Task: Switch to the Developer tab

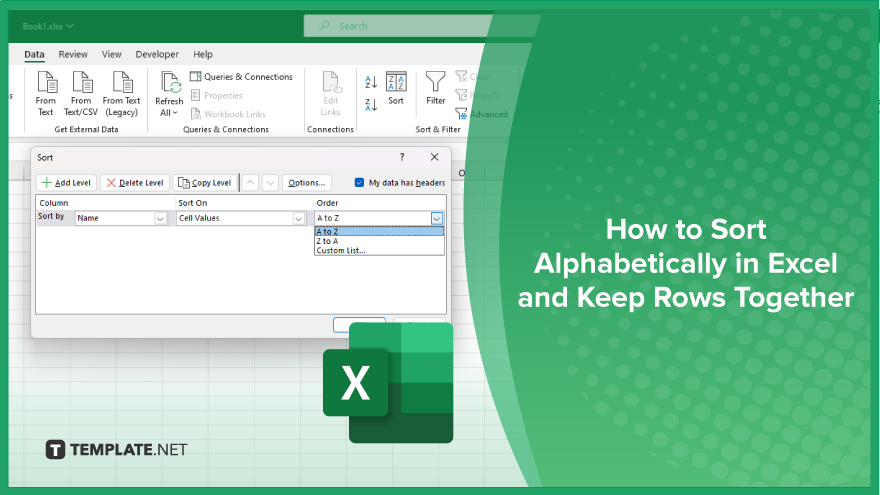Action: point(157,54)
